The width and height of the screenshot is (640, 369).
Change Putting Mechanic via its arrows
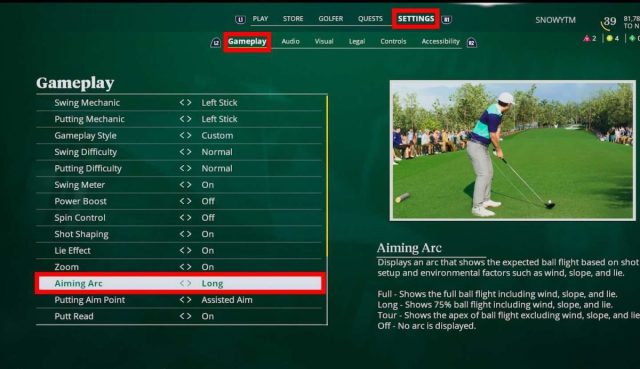click(x=185, y=119)
